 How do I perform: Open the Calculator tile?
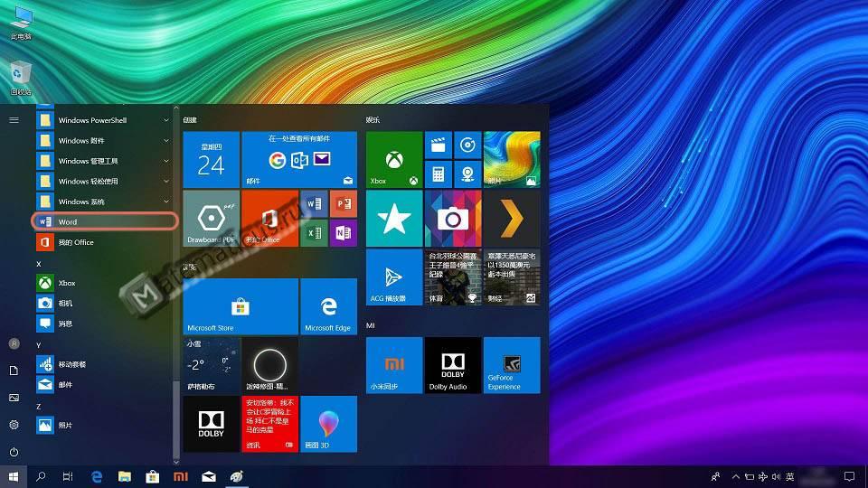[x=439, y=174]
